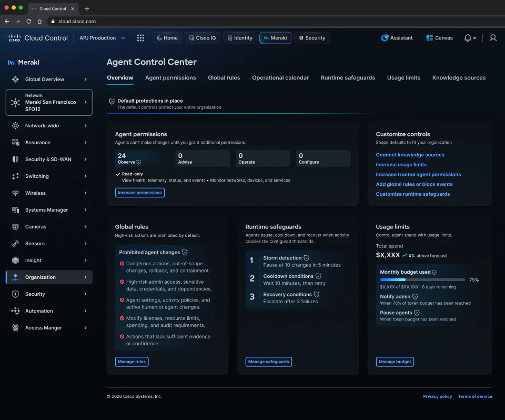This screenshot has width=505, height=420.
Task: Click the Increase permissions button
Action: click(x=140, y=193)
